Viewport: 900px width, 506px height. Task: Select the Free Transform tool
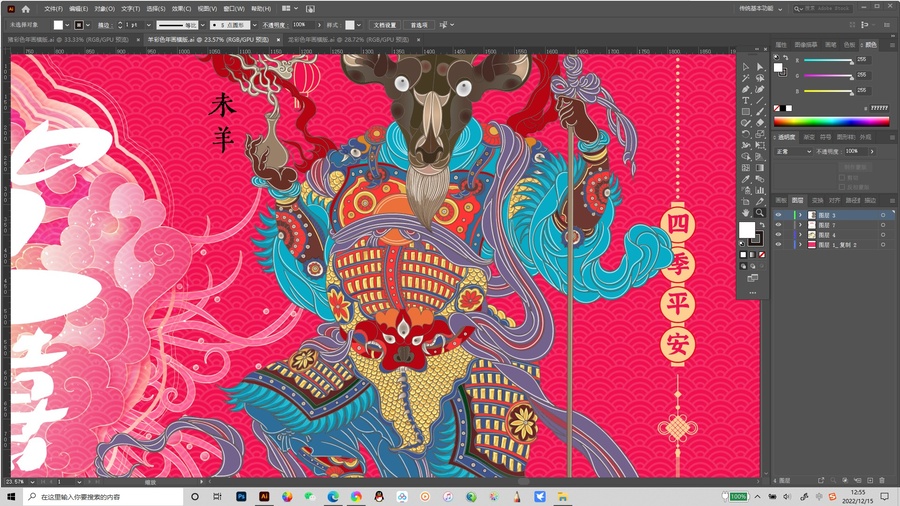pyautogui.click(x=760, y=145)
